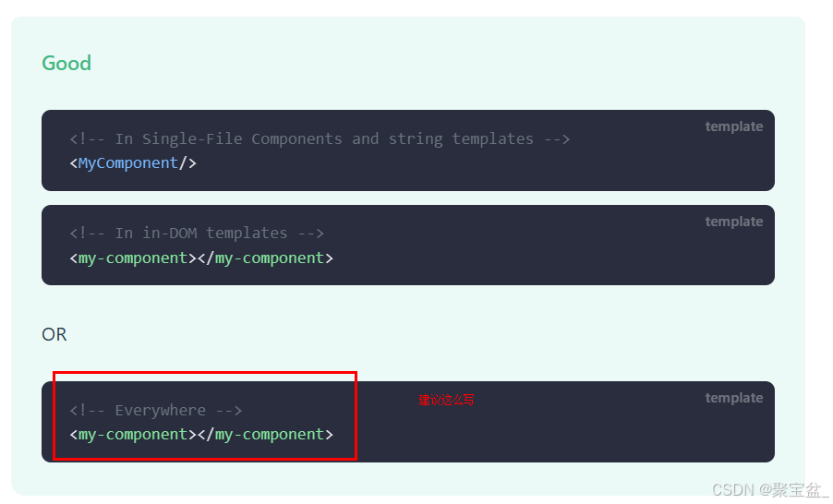Image resolution: width=833 pixels, height=504 pixels.
Task: Click the template label in the Everywhere block
Action: [x=734, y=398]
